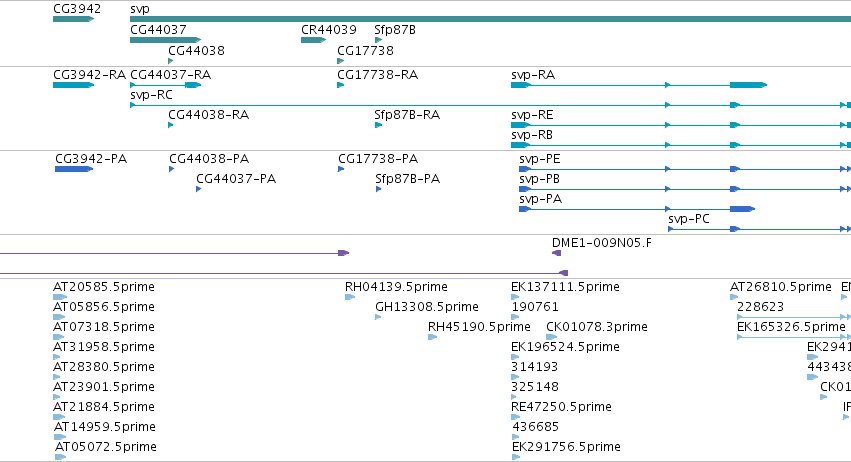Select EST EK291756.5prime
Viewport: 851px width, 462px height.
pos(566,447)
